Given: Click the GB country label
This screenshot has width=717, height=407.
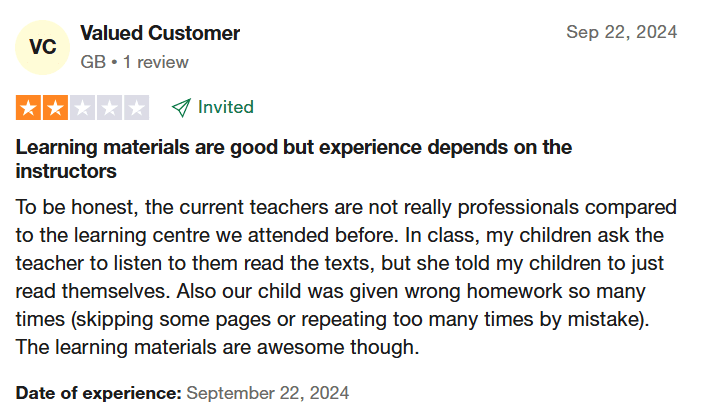Looking at the screenshot, I should pos(93,62).
